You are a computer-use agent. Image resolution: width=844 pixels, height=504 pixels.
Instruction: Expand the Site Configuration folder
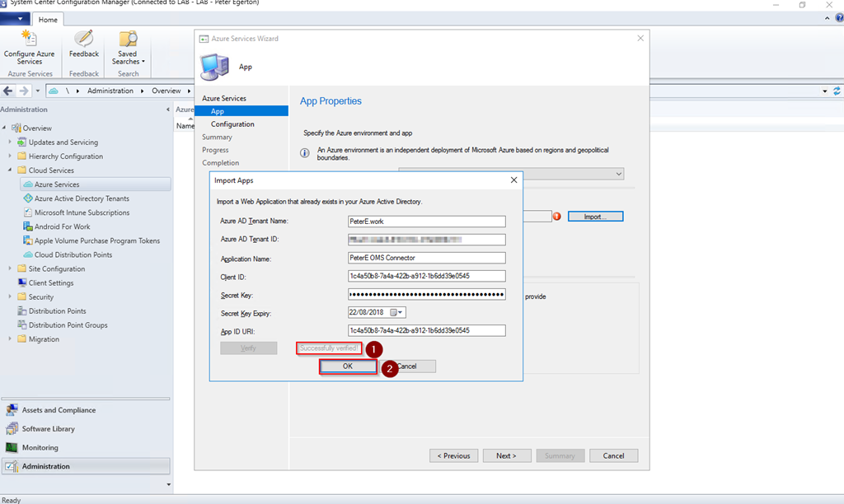pos(11,268)
